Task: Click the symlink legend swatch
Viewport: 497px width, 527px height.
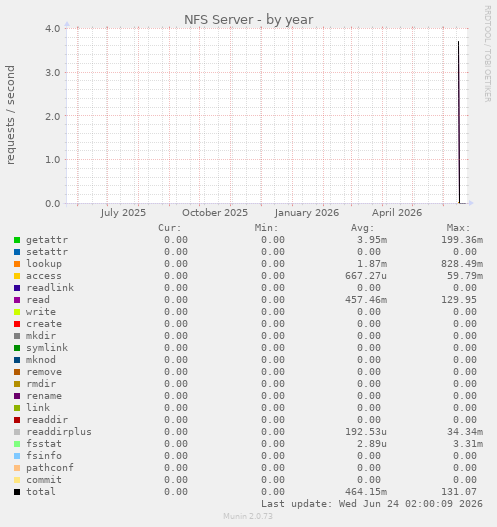Action: [x=17, y=348]
